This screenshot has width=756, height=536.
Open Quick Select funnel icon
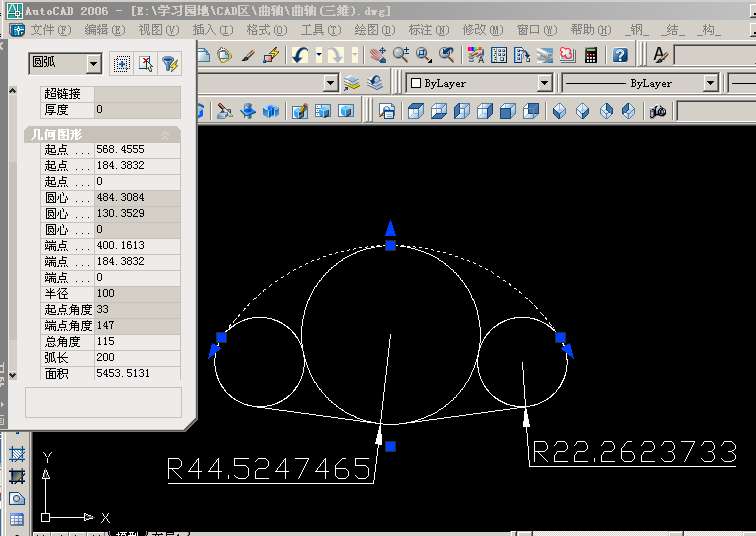pyautogui.click(x=169, y=63)
